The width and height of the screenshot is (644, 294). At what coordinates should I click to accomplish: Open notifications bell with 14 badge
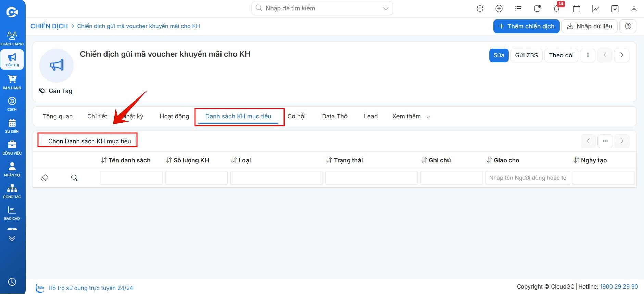(557, 9)
